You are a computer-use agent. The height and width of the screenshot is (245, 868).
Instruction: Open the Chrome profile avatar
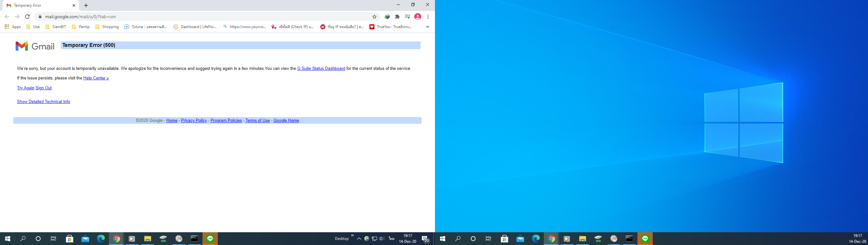click(x=418, y=17)
